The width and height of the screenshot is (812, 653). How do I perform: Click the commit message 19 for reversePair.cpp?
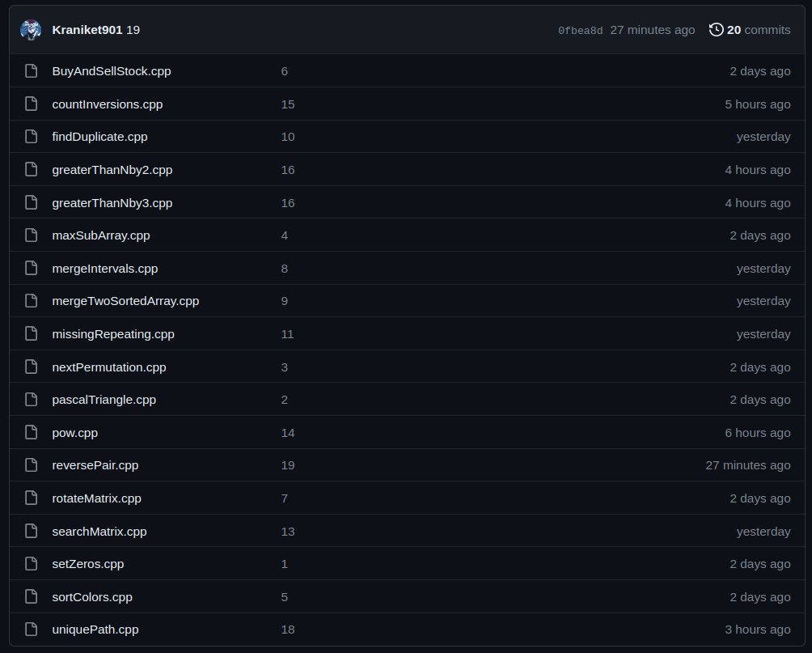click(287, 465)
